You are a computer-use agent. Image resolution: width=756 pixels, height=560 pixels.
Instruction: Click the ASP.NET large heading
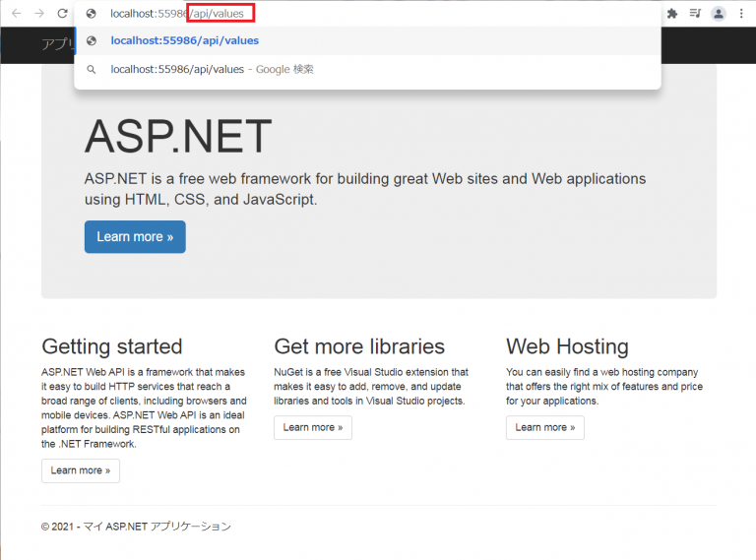(x=178, y=137)
